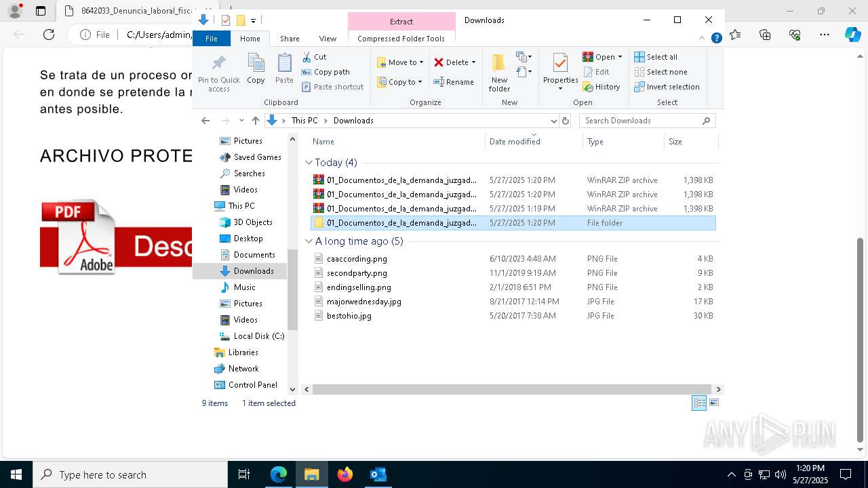
Task: Open Microsoft Edge from taskbar
Action: [x=279, y=474]
